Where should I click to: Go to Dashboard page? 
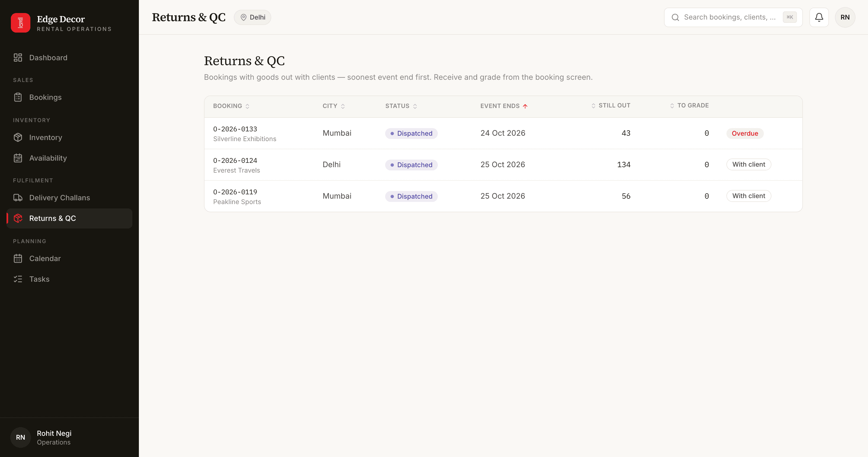point(69,58)
